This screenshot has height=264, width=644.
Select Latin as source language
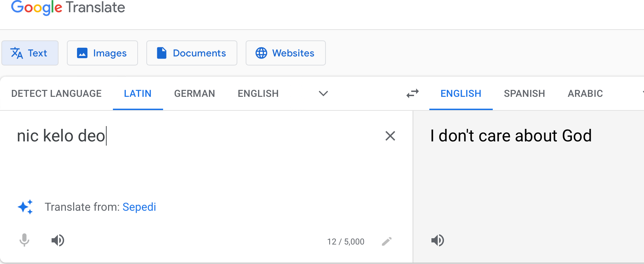coord(138,93)
